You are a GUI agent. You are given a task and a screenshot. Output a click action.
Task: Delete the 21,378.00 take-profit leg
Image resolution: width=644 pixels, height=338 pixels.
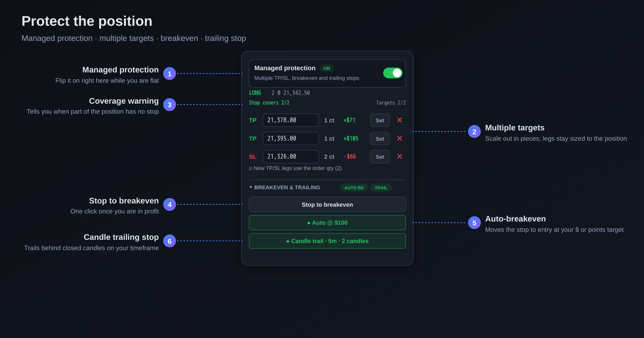[x=400, y=120]
